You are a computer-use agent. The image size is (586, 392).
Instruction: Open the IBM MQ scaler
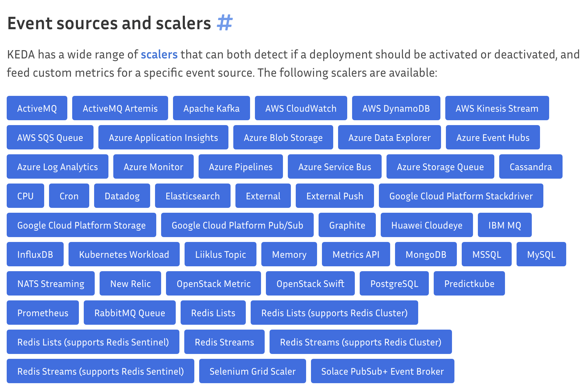(504, 225)
